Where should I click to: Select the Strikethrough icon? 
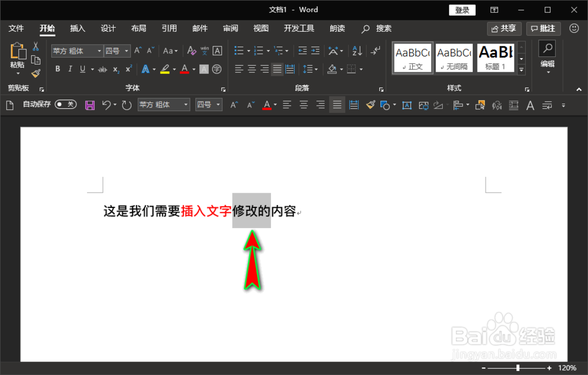tap(103, 69)
